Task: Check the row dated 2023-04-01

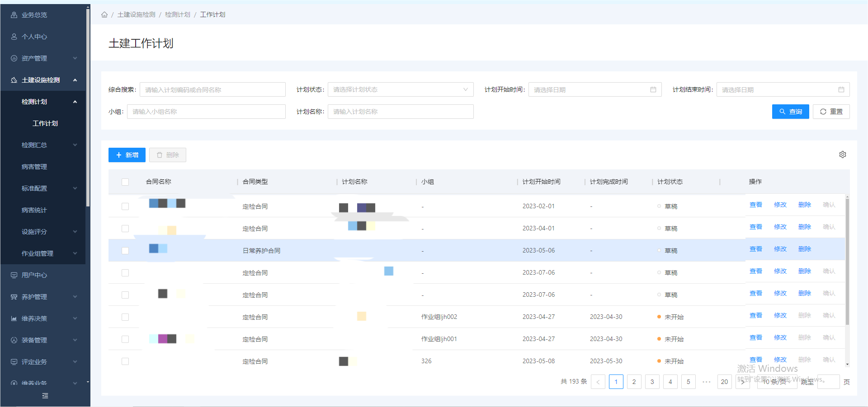Action: click(x=125, y=229)
